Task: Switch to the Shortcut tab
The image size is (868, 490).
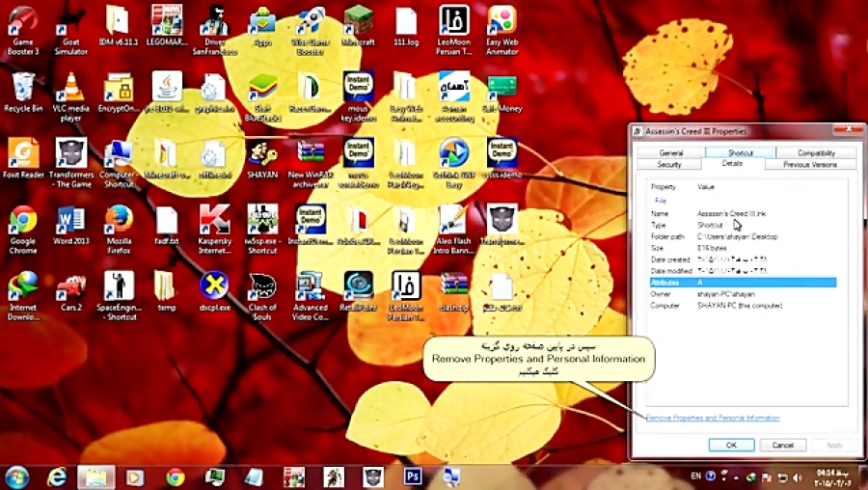Action: point(740,152)
